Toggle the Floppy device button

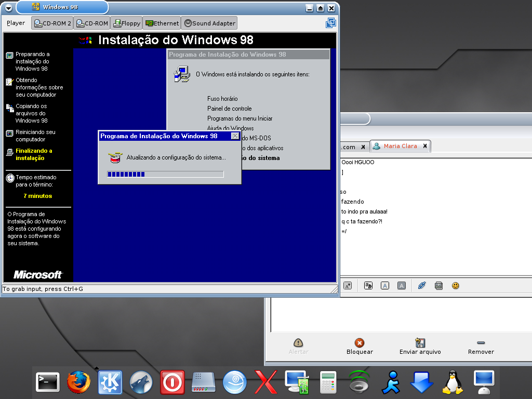[127, 23]
